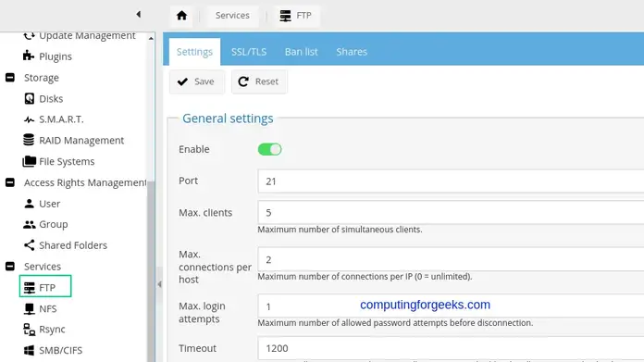The image size is (644, 362).
Task: Select the Settings tab
Action: coord(194,52)
